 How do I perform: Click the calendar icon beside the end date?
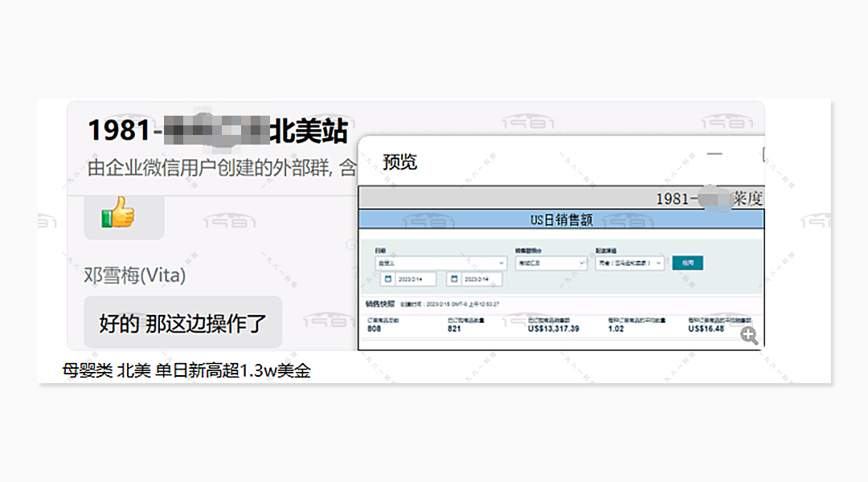pos(454,280)
